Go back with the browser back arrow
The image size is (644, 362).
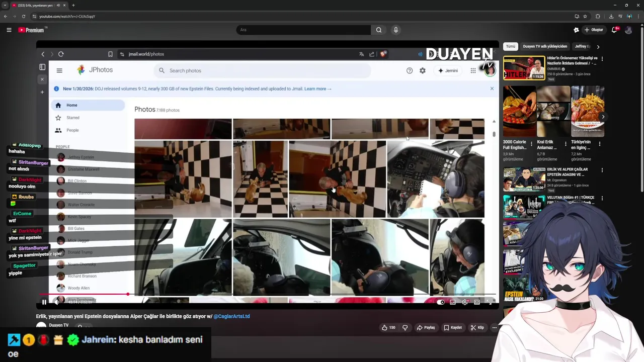[x=6, y=16]
